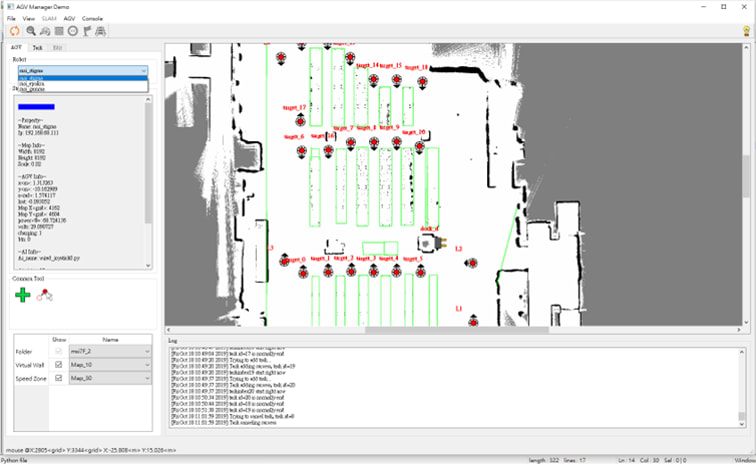Click the Name column header
This screenshot has width=756, height=464.
click(x=110, y=340)
